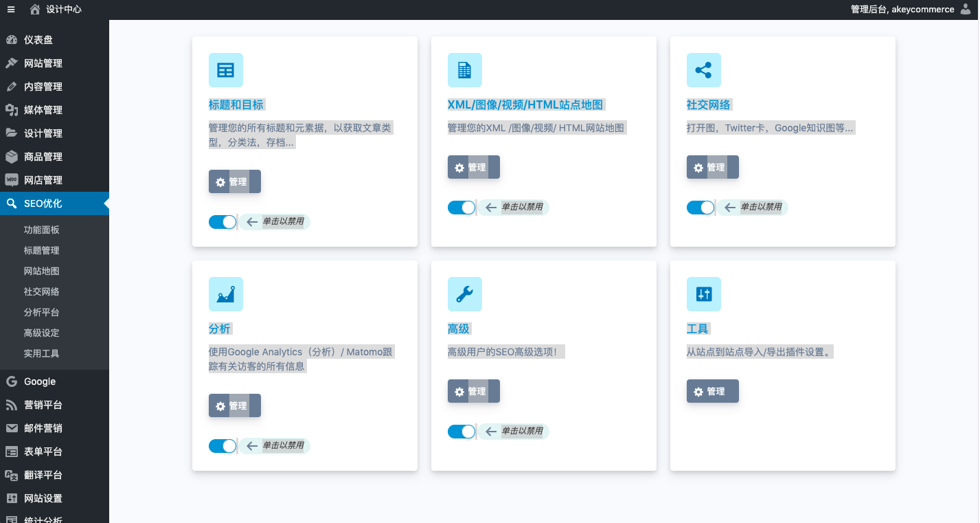Click the 高级 wrench icon
980x523 pixels.
click(464, 294)
